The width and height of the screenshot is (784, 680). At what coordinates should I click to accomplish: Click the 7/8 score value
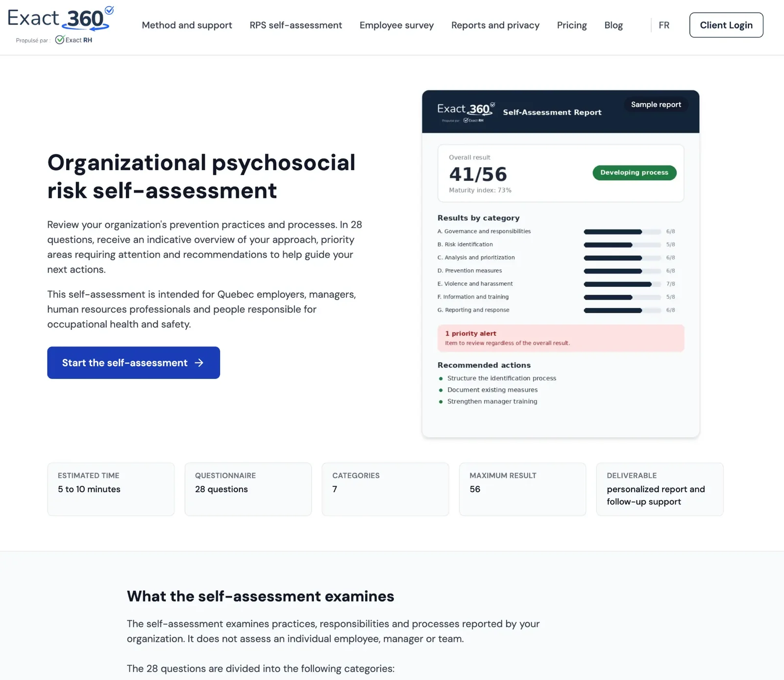[670, 284]
